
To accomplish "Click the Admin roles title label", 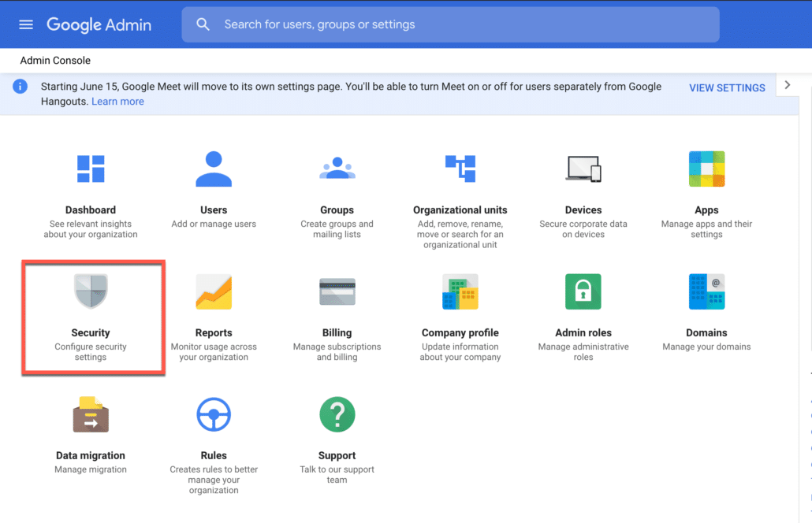I will pos(583,332).
